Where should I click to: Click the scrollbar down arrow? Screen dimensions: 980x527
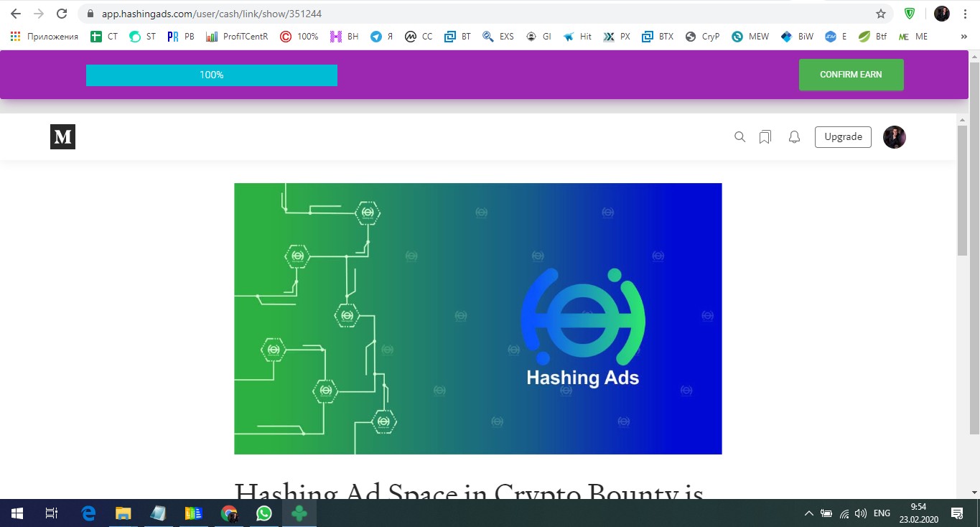coord(974,492)
